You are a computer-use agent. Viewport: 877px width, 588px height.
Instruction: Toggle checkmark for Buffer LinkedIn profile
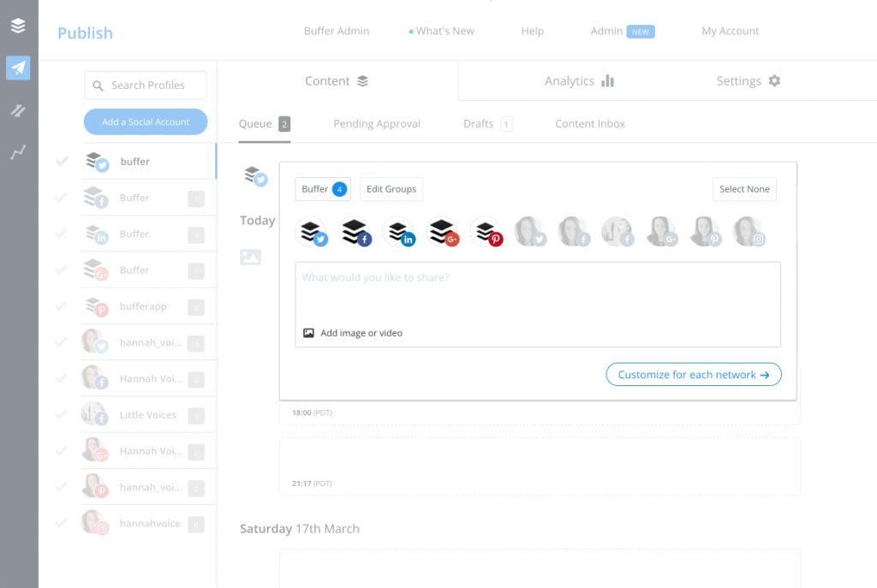click(62, 234)
